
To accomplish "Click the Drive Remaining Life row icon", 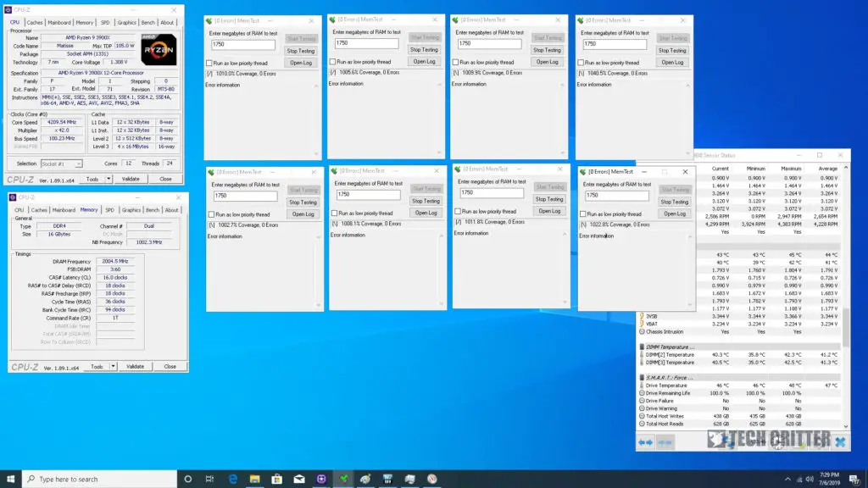I will click(642, 393).
